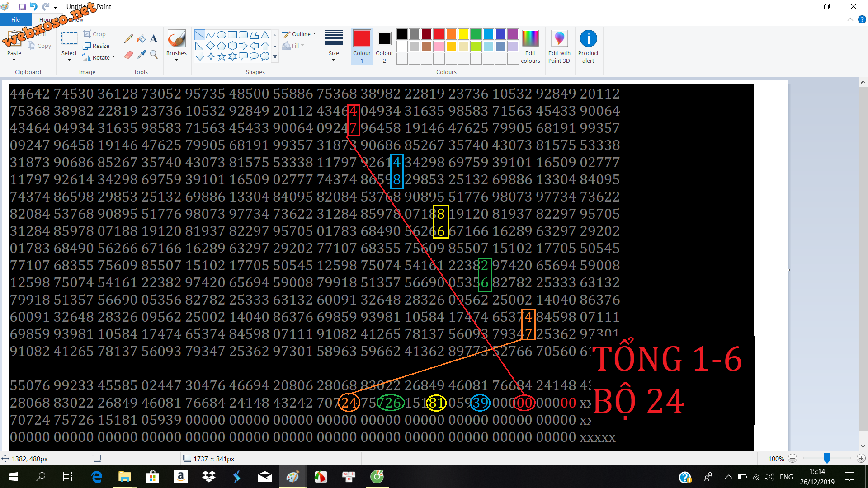The image size is (868, 488).
Task: Open the File menu
Action: tap(15, 19)
